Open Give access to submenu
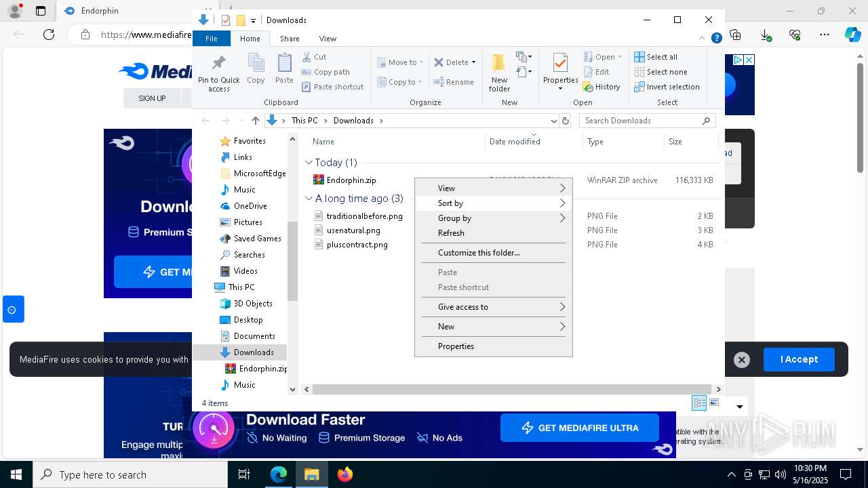 click(x=493, y=307)
